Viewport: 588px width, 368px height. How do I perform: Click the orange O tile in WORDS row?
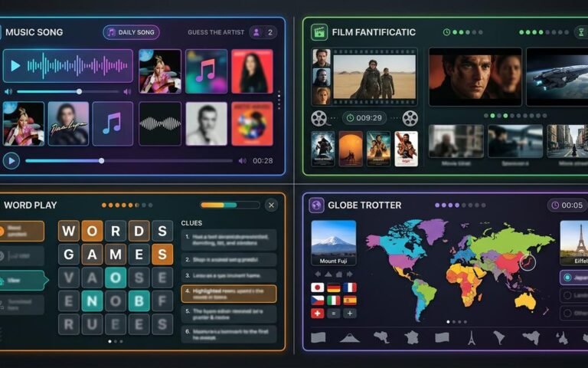92,231
